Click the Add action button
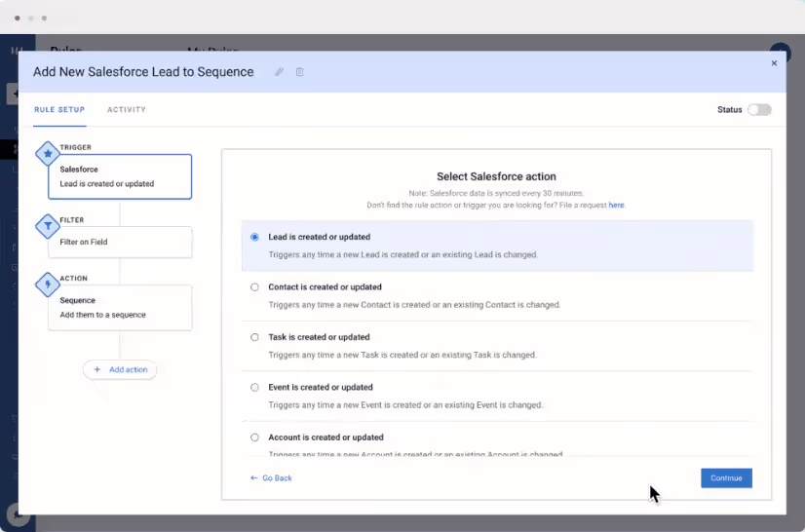Viewport: 805px width, 532px height. point(120,369)
